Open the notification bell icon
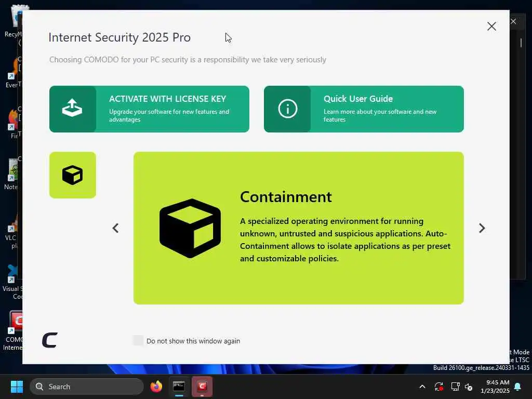Image resolution: width=532 pixels, height=399 pixels. [x=518, y=387]
